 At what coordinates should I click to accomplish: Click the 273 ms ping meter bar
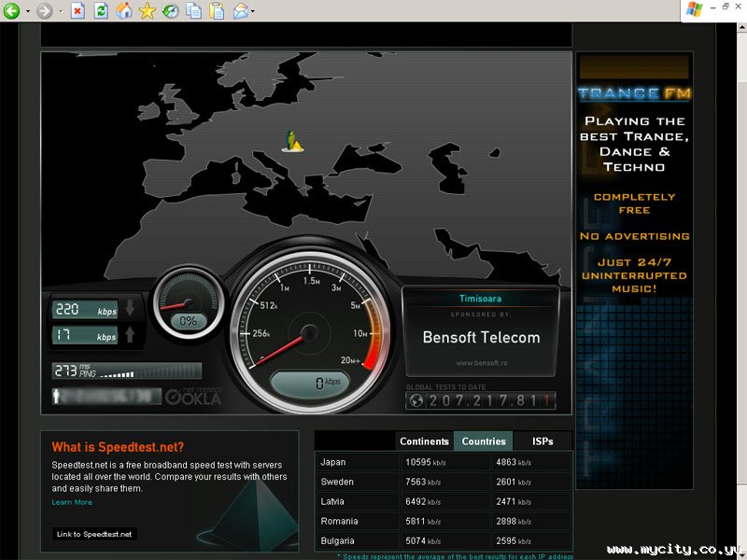click(x=127, y=371)
